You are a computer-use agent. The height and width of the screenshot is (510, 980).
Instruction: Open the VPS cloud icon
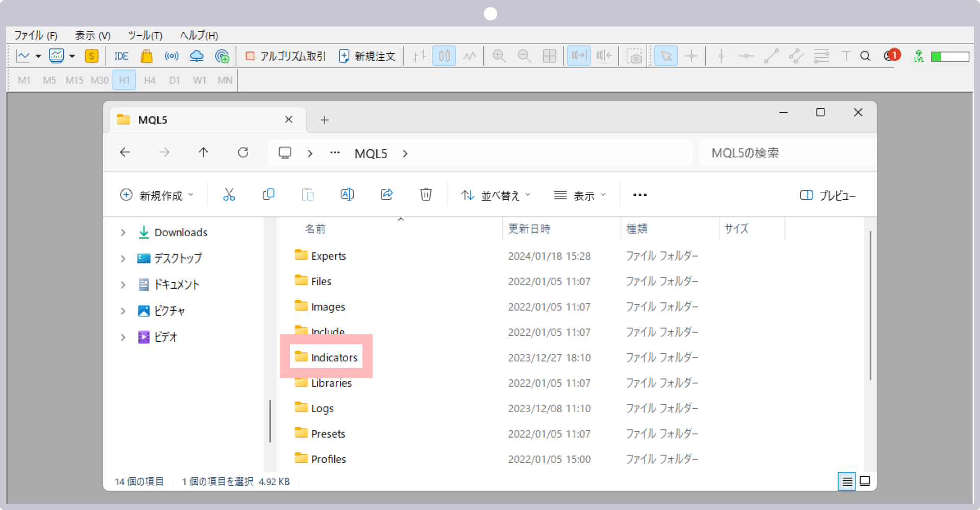pyautogui.click(x=197, y=56)
